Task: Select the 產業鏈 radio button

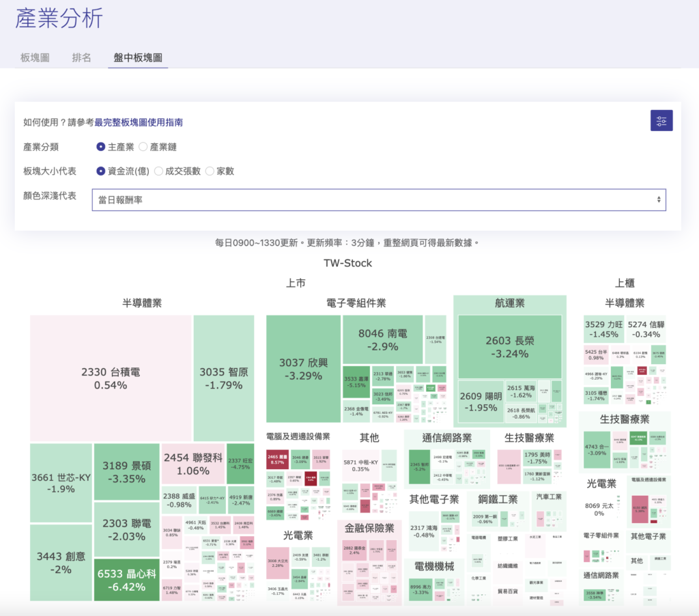Action: tap(143, 147)
